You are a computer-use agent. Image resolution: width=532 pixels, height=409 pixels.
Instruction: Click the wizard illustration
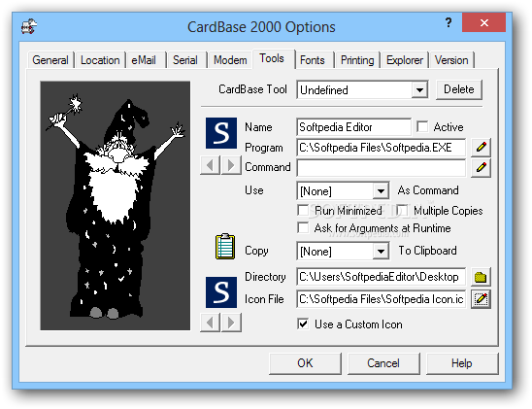click(x=116, y=206)
